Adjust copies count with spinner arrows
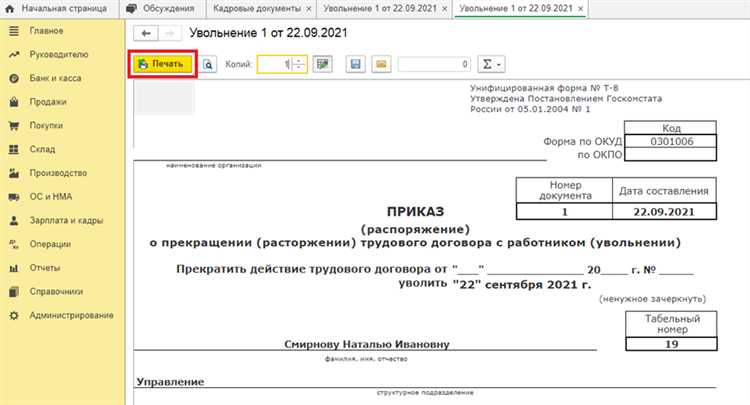 pos(299,64)
